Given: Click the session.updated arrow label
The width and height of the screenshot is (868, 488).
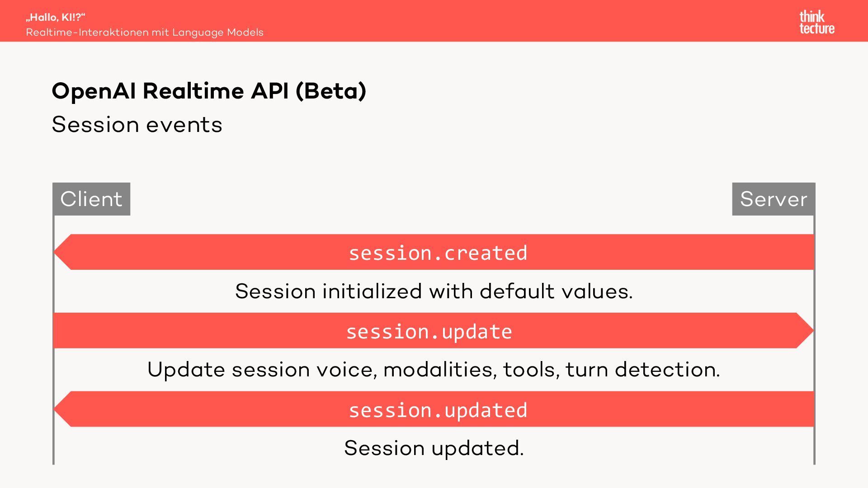Looking at the screenshot, I should [438, 410].
